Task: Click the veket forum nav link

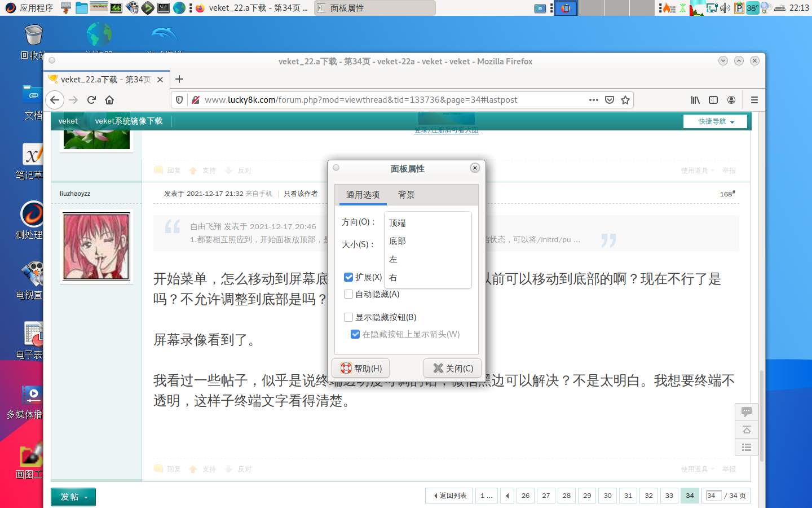Action: tap(68, 121)
